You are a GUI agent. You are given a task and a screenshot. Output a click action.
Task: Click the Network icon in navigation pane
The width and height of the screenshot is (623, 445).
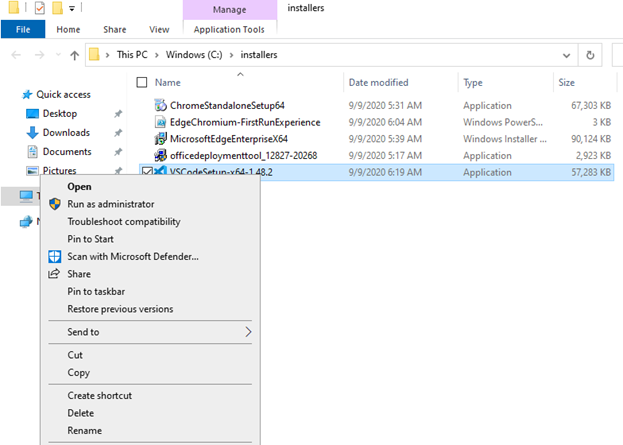tap(26, 221)
